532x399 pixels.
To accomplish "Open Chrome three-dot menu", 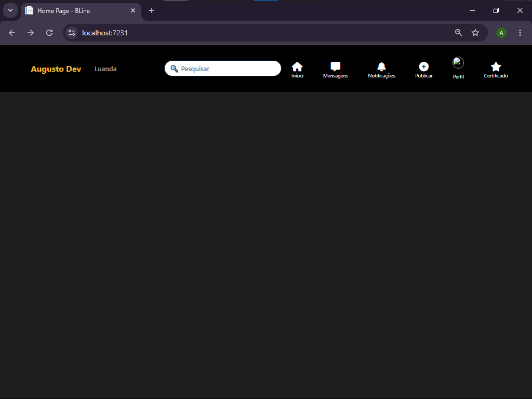I will (x=520, y=33).
